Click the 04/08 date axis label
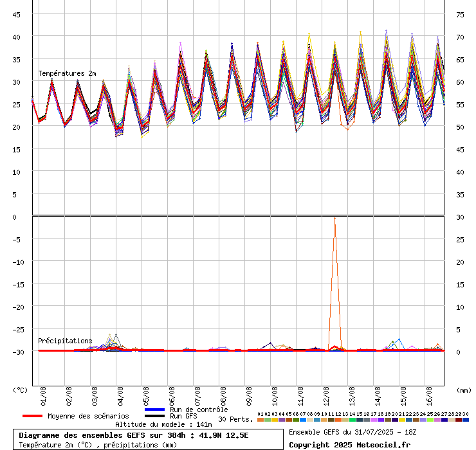Screen dimensions: 476x450 (x=120, y=396)
